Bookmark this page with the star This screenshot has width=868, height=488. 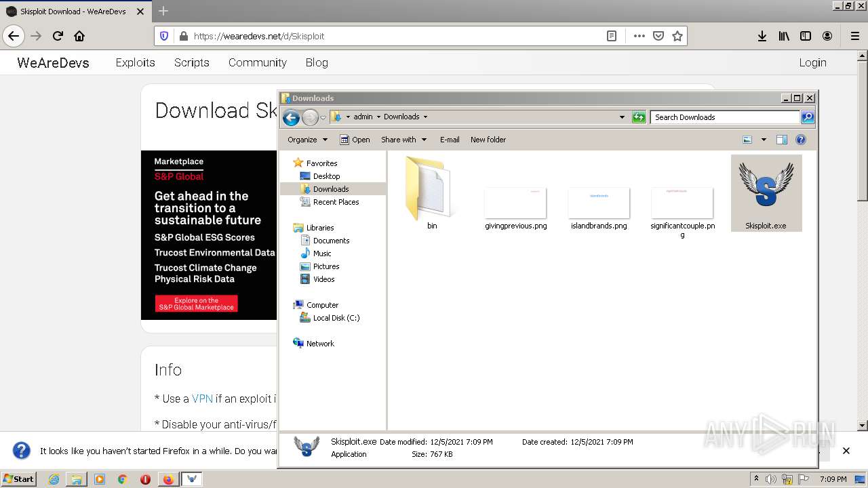point(677,36)
